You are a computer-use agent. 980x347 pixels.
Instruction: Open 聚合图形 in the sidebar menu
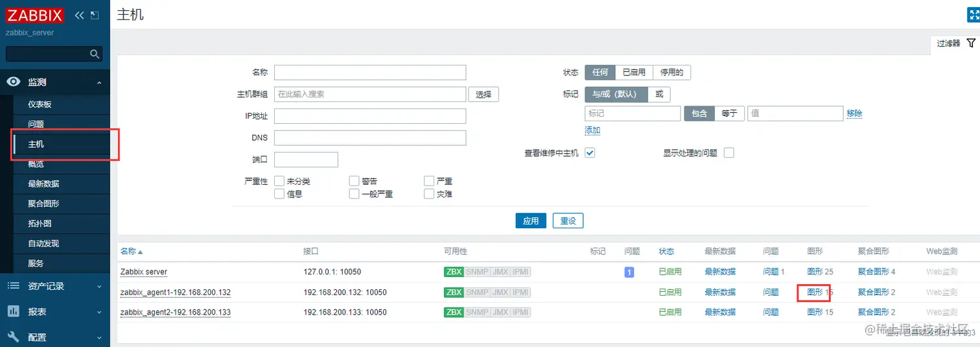[43, 204]
